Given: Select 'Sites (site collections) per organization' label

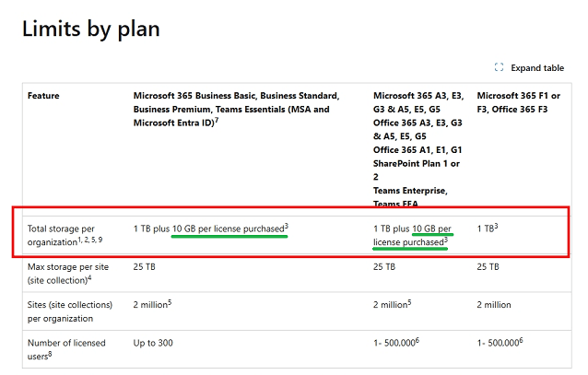Looking at the screenshot, I should tap(70, 311).
